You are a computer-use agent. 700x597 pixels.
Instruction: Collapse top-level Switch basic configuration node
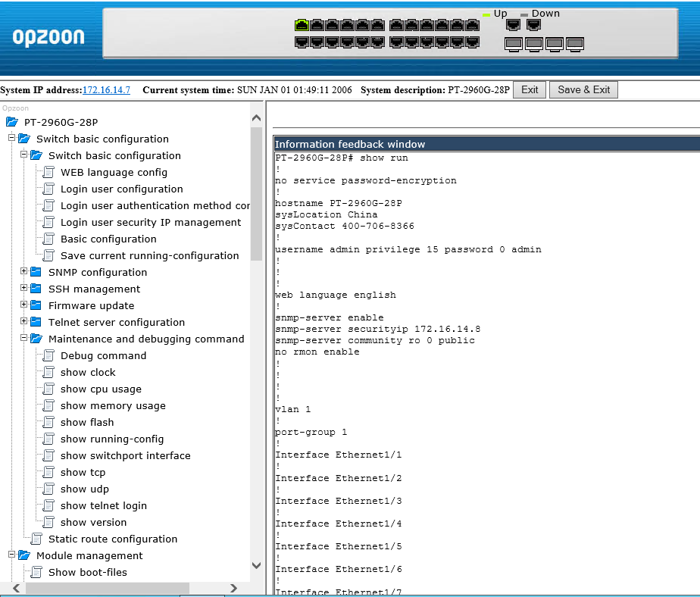(11, 138)
